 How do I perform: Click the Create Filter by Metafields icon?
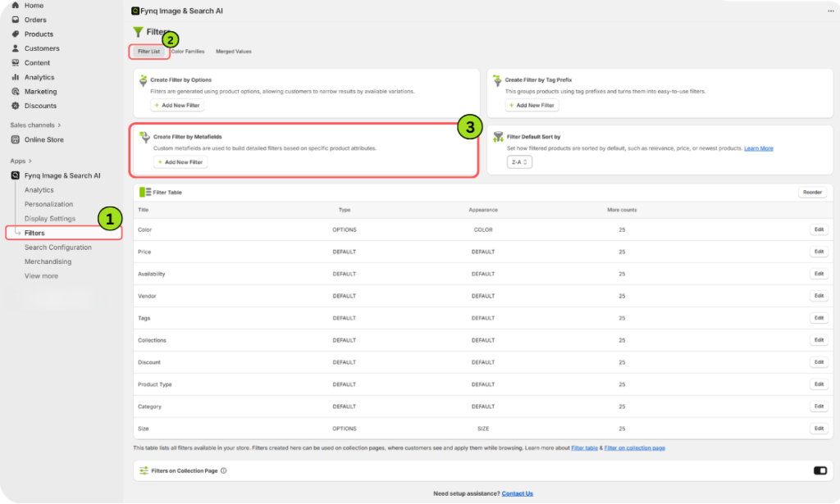pyautogui.click(x=144, y=138)
